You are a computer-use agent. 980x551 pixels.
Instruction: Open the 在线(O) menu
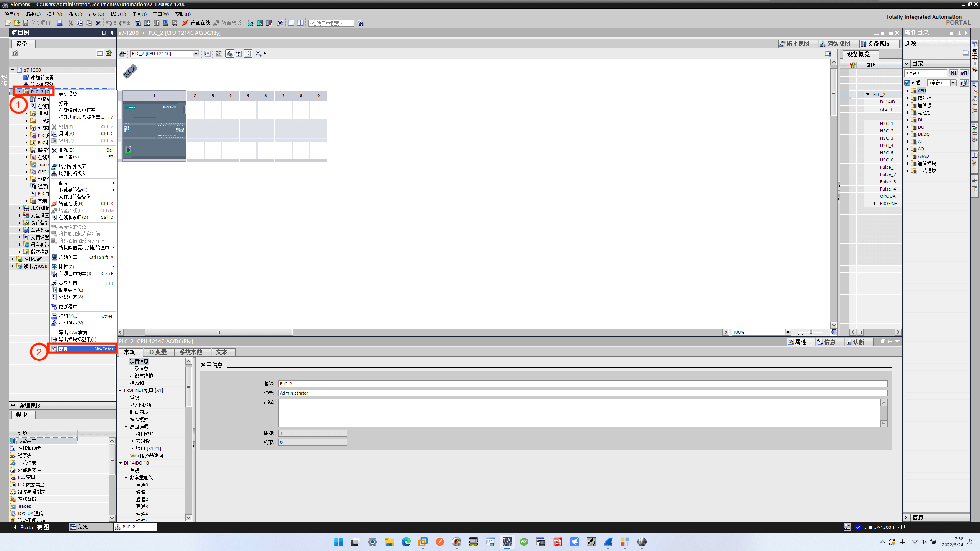click(96, 14)
